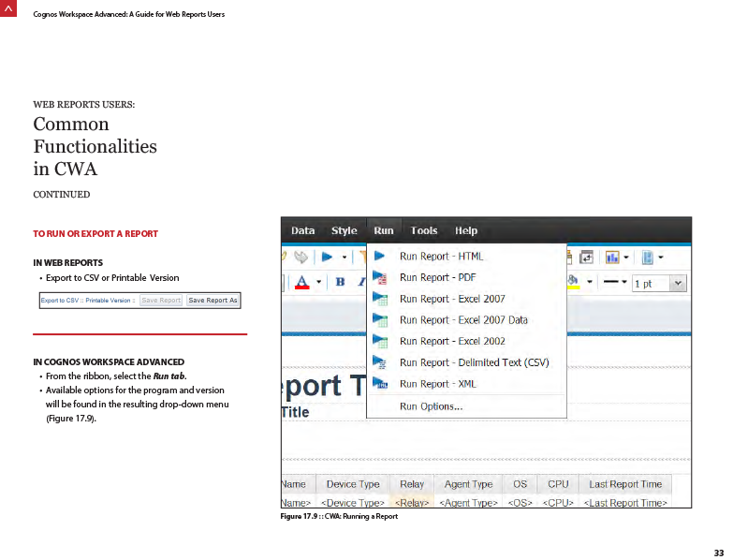The height and width of the screenshot is (560, 733).
Task: Click the Save Report As button
Action: tap(213, 300)
